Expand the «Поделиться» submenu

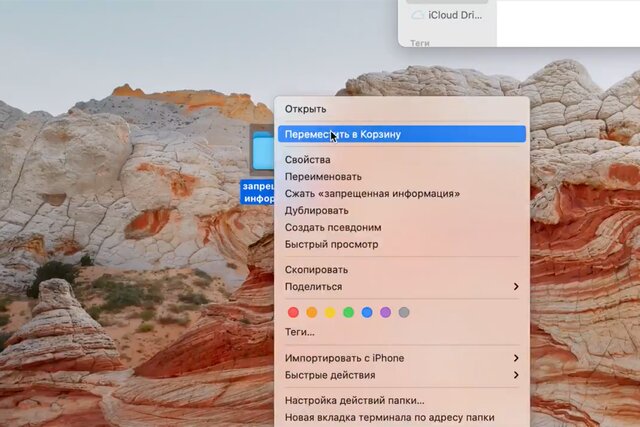click(x=400, y=286)
